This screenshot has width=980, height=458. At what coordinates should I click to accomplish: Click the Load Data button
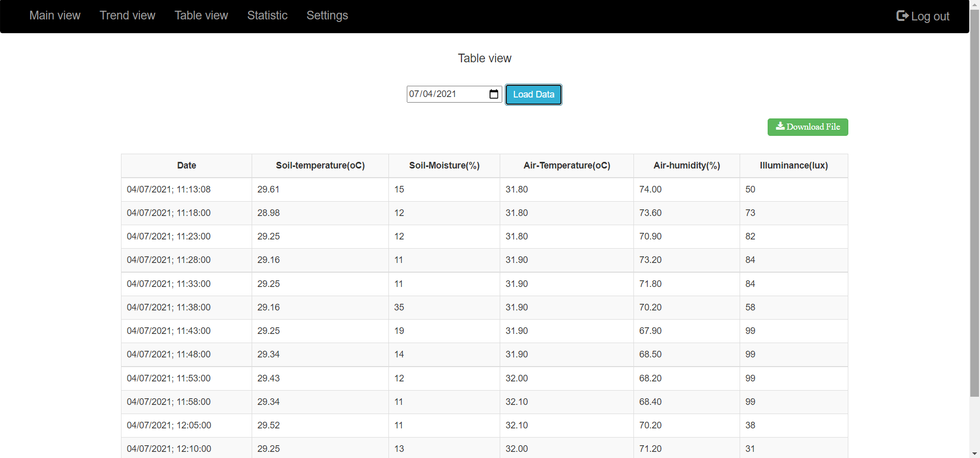533,94
